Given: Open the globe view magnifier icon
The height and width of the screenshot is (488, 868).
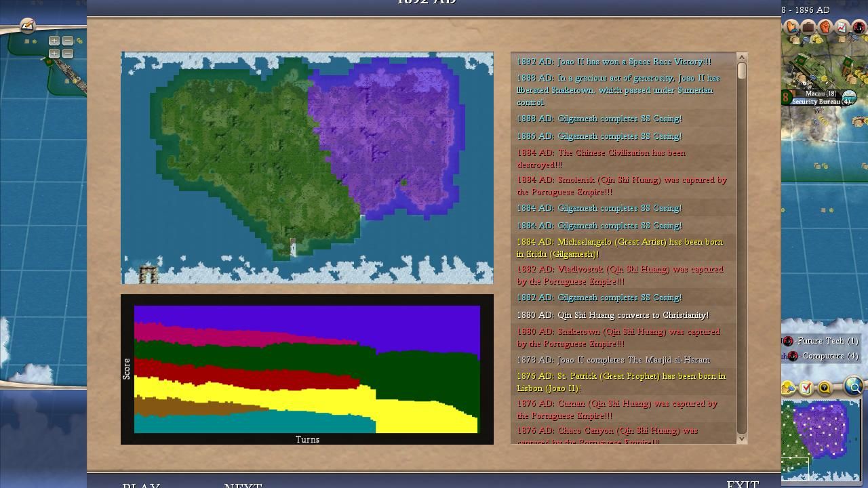Looking at the screenshot, I should (854, 387).
